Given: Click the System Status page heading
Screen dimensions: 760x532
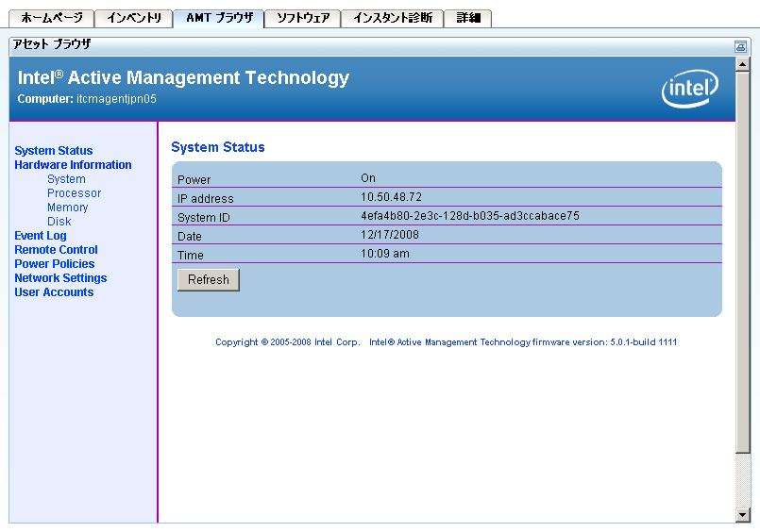Looking at the screenshot, I should (218, 147).
